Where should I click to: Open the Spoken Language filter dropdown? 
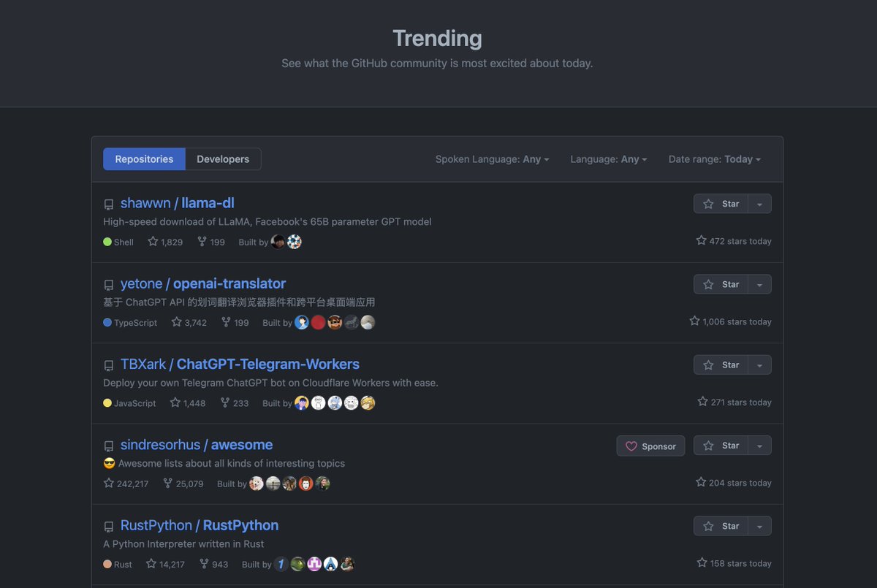tap(492, 159)
